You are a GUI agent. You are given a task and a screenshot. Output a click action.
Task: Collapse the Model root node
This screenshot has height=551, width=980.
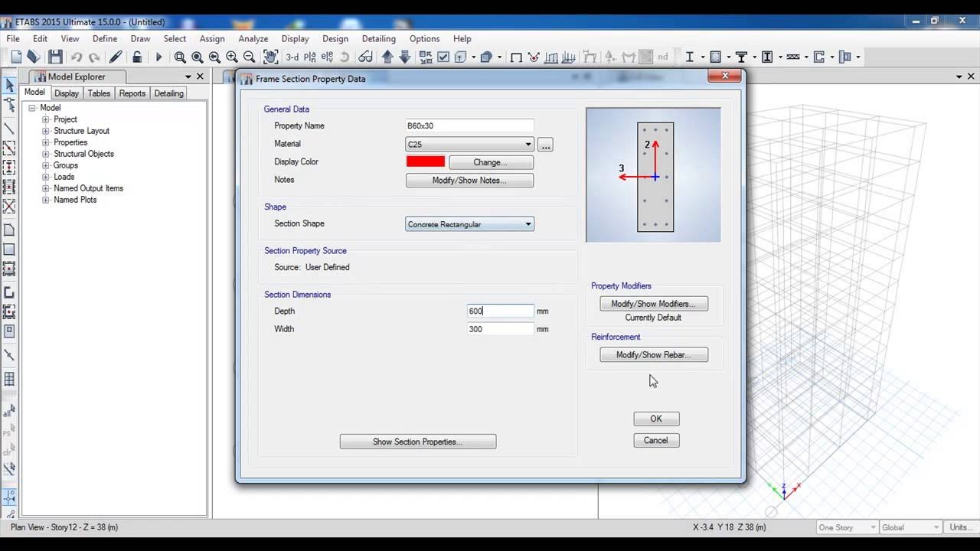tap(32, 108)
